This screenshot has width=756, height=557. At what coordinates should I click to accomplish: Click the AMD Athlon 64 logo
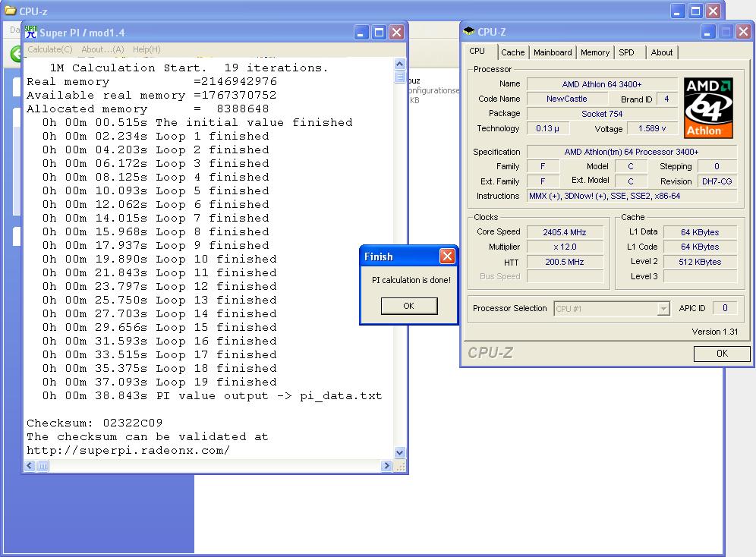tap(708, 108)
